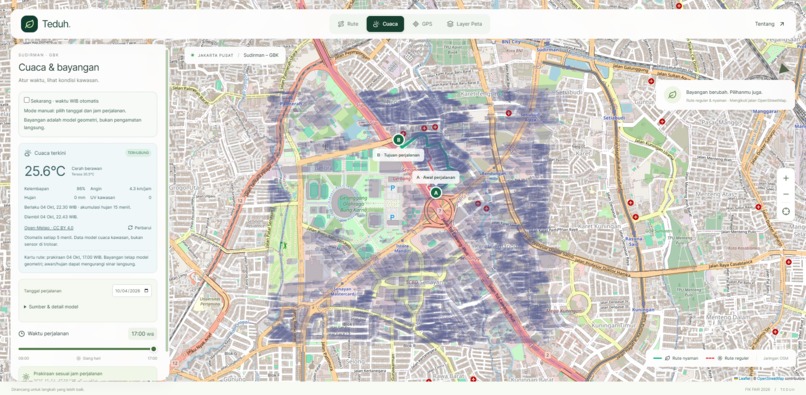This screenshot has height=395, width=806.
Task: Zoom in on the map
Action: click(x=785, y=178)
